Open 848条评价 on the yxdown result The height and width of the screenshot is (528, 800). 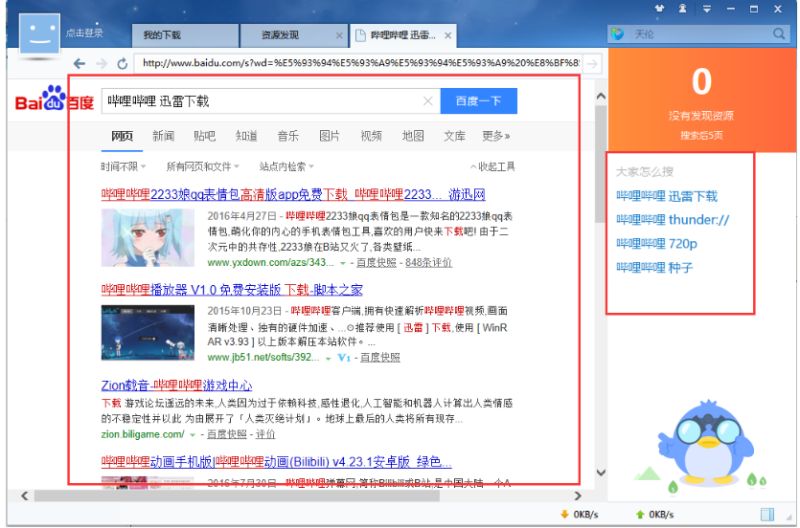click(x=429, y=263)
